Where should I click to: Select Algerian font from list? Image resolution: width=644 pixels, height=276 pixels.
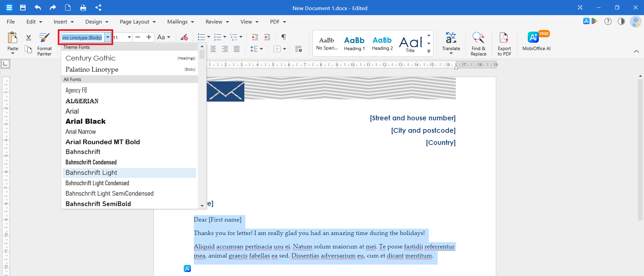pos(130,101)
